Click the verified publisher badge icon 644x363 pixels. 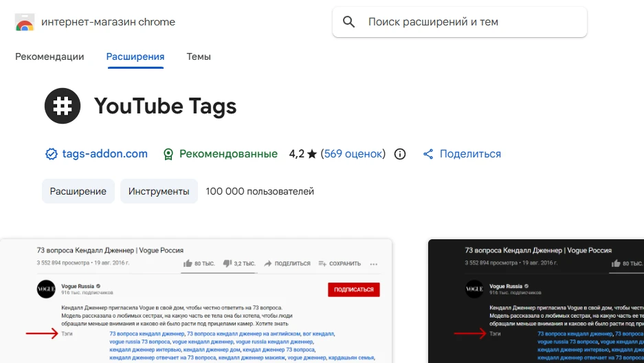point(52,154)
